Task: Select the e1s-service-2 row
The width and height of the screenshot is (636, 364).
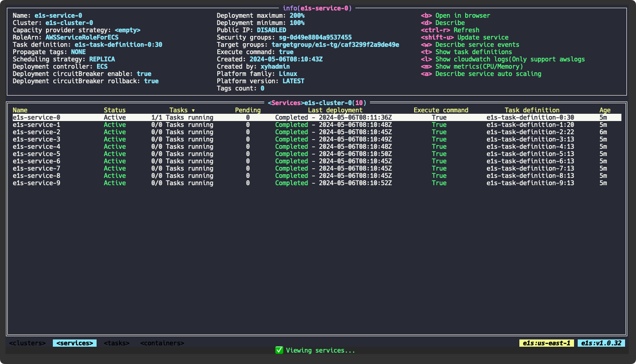Action: 317,132
